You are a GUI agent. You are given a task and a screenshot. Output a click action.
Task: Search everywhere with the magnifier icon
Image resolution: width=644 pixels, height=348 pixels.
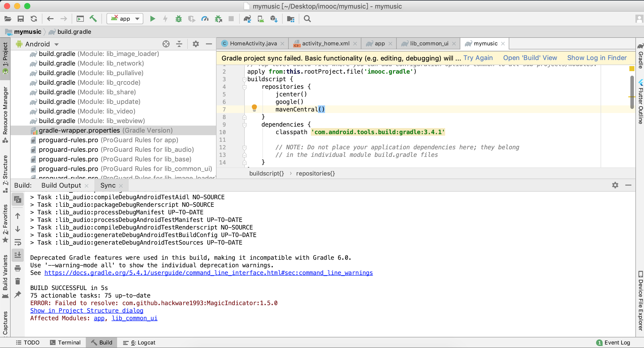307,19
